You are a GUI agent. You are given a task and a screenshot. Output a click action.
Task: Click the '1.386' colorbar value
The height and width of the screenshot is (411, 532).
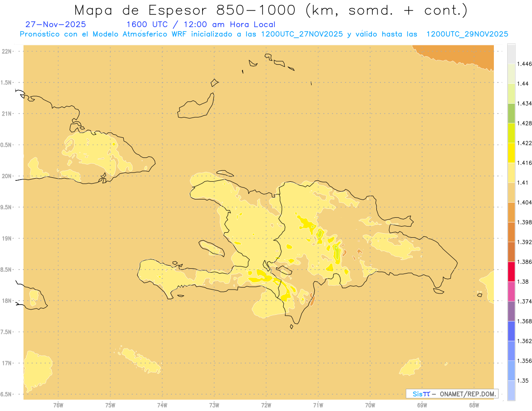click(x=524, y=262)
